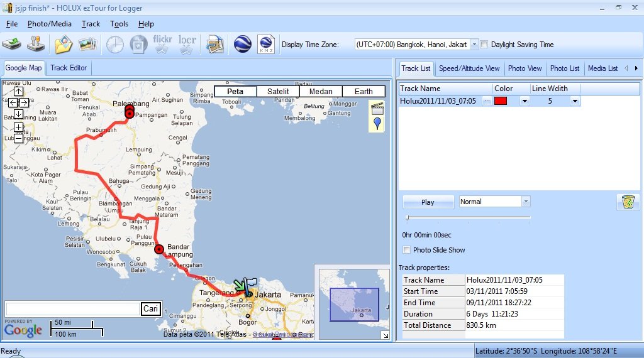Click the open photo folder icon
Image resolution: width=644 pixels, height=358 pixels.
[x=63, y=45]
